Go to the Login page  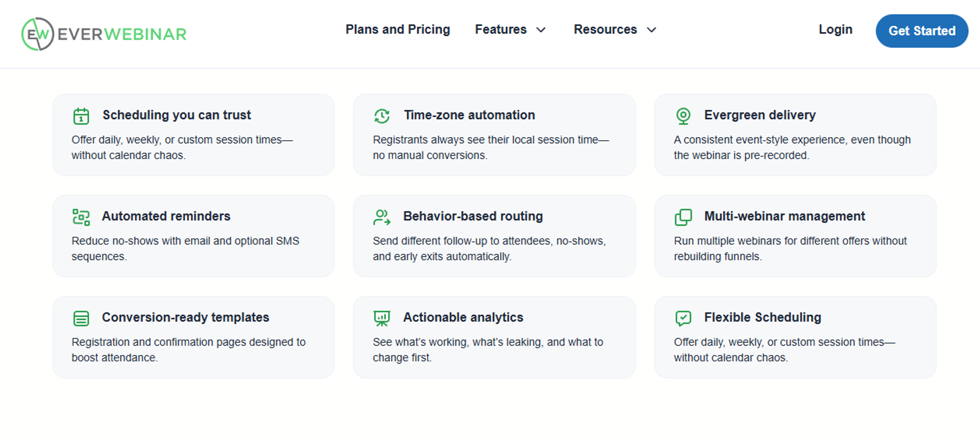[x=836, y=30]
